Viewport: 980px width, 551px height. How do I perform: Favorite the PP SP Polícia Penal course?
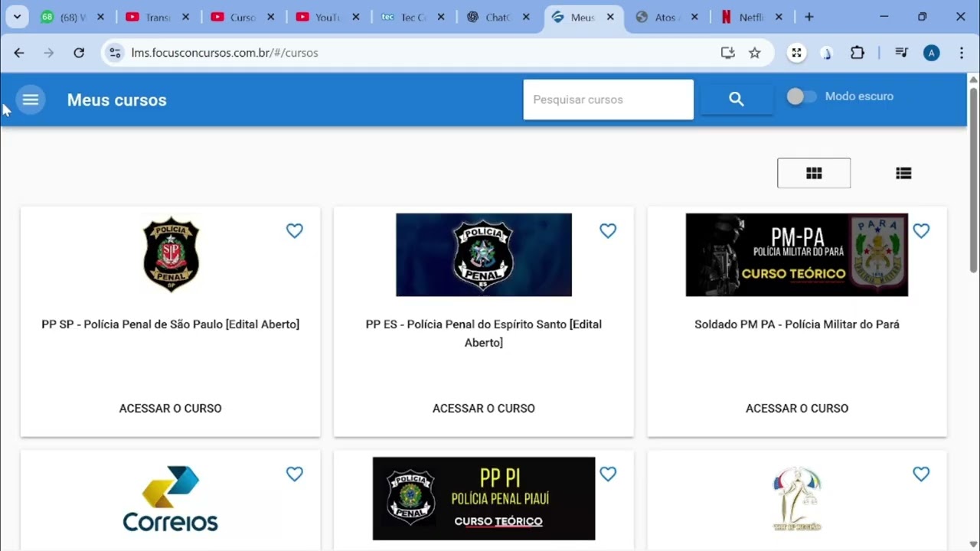(x=295, y=230)
